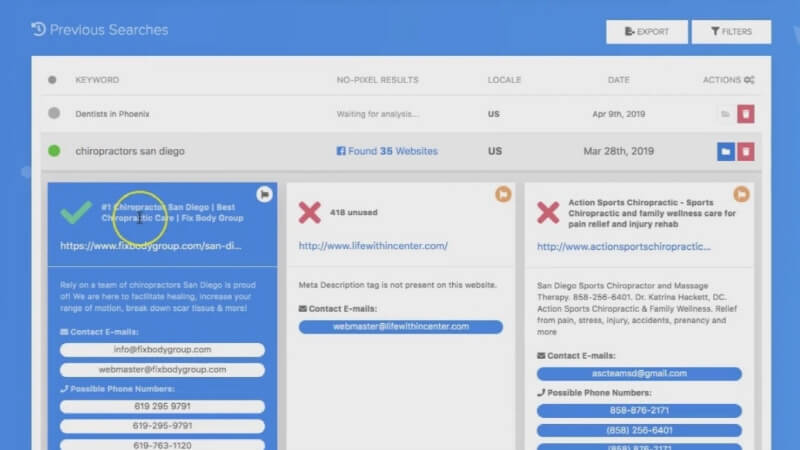Delete the chiropractors san diego search
800x450 pixels.
pyautogui.click(x=746, y=152)
